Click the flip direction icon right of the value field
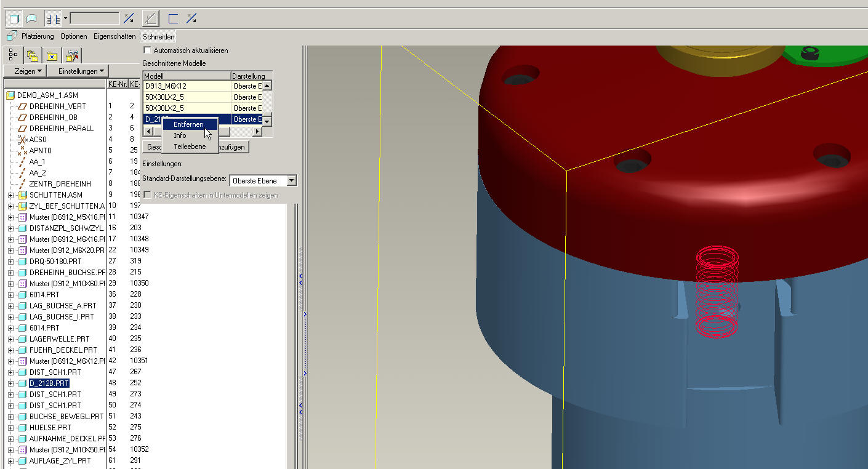The width and height of the screenshot is (868, 469). point(129,19)
